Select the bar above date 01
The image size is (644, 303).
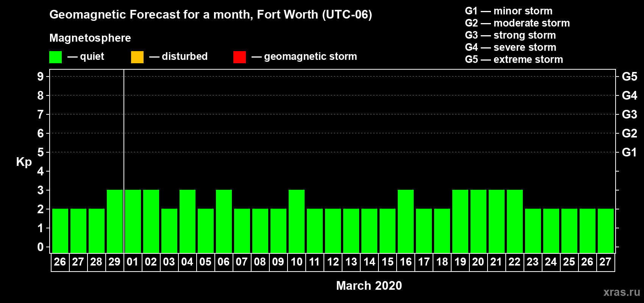133,221
